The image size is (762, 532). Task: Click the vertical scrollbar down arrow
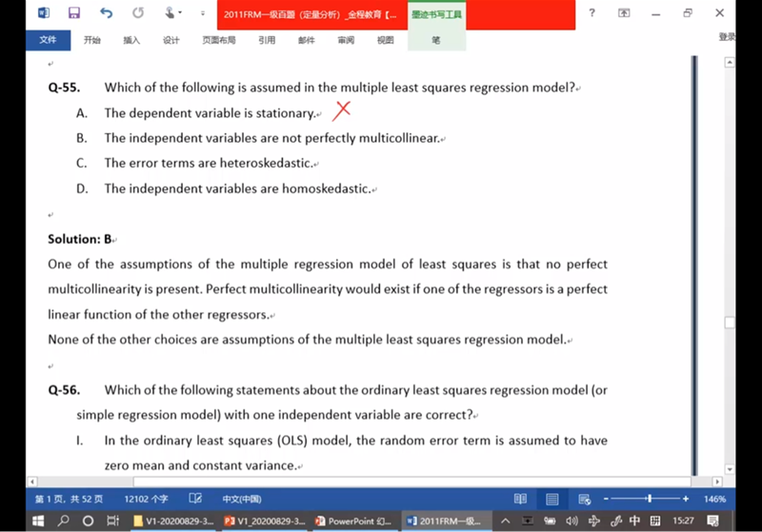click(730, 469)
